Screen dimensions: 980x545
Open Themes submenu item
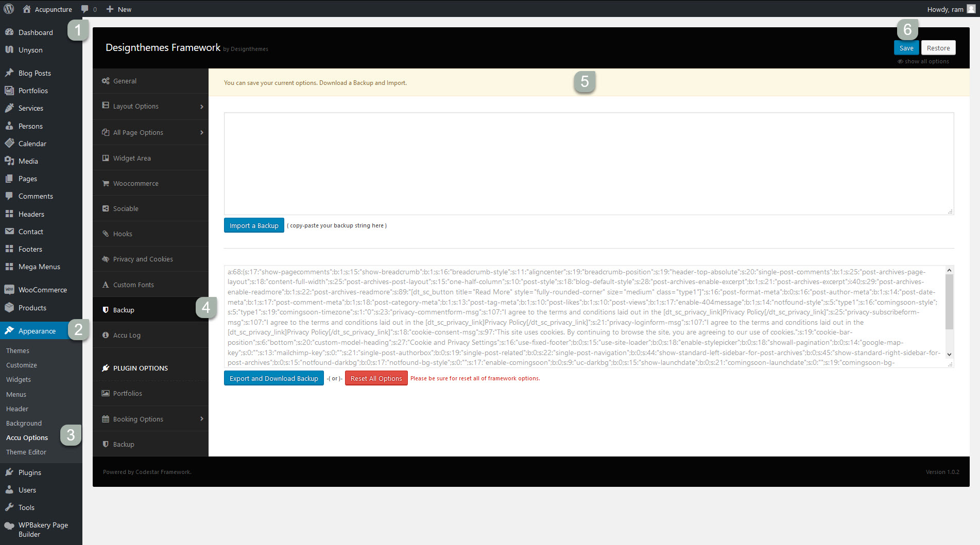(18, 350)
